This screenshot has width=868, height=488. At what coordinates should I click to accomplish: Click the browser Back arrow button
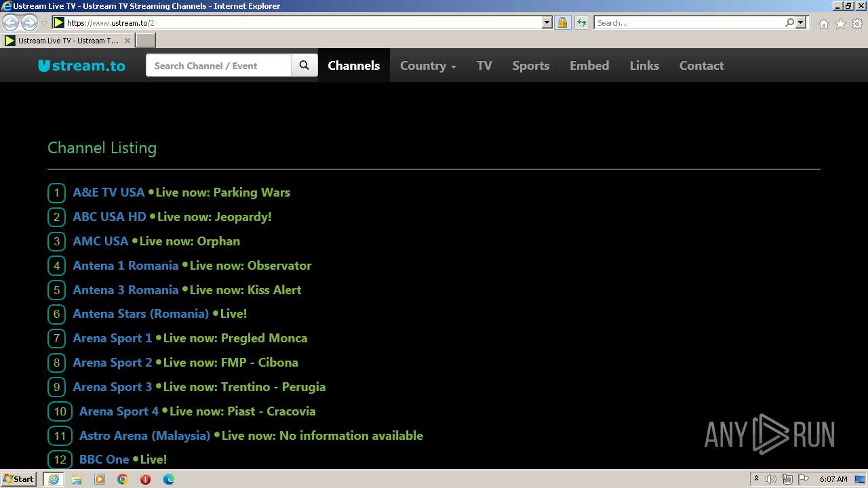[11, 22]
